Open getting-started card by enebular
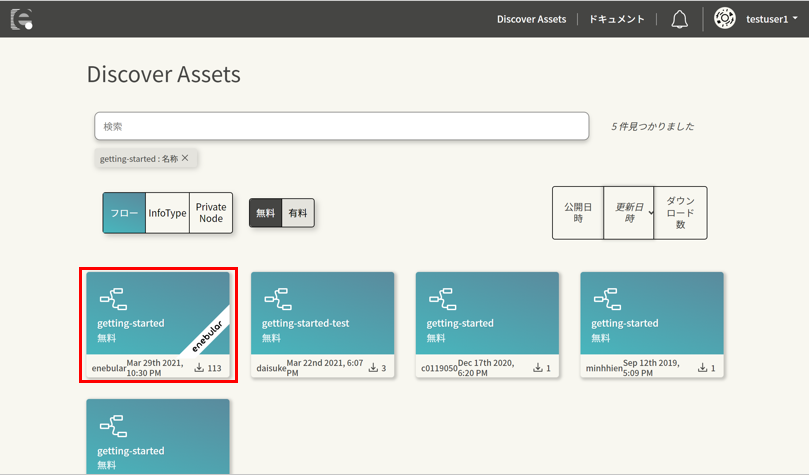The height and width of the screenshot is (475, 809). point(158,325)
